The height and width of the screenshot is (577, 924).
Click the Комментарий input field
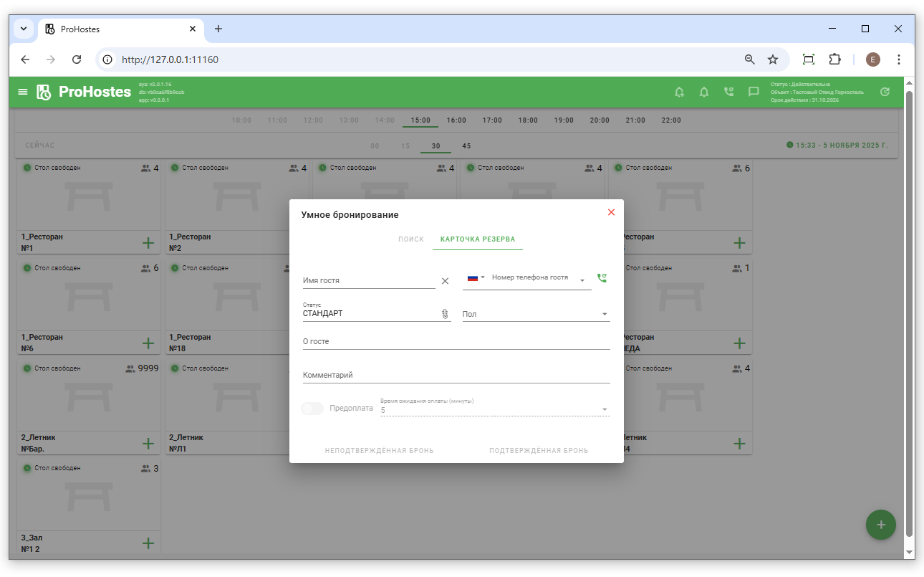tap(456, 375)
